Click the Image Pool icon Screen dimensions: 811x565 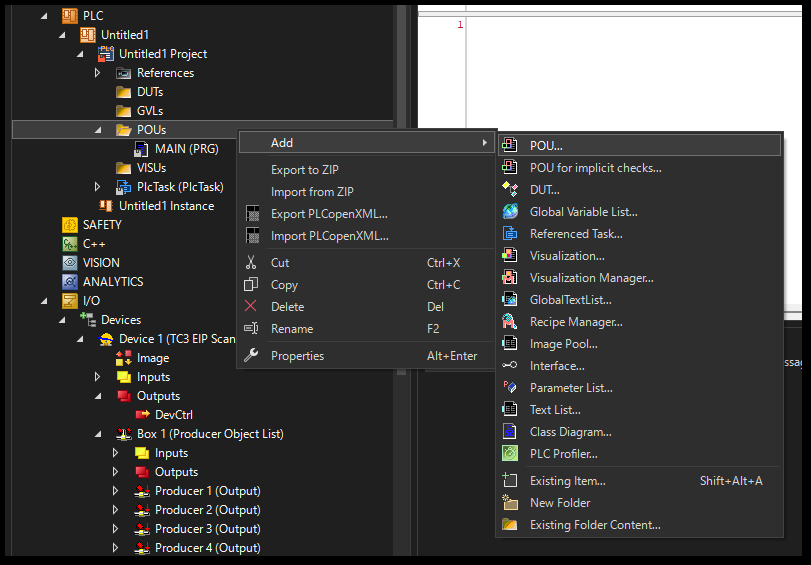(x=510, y=344)
